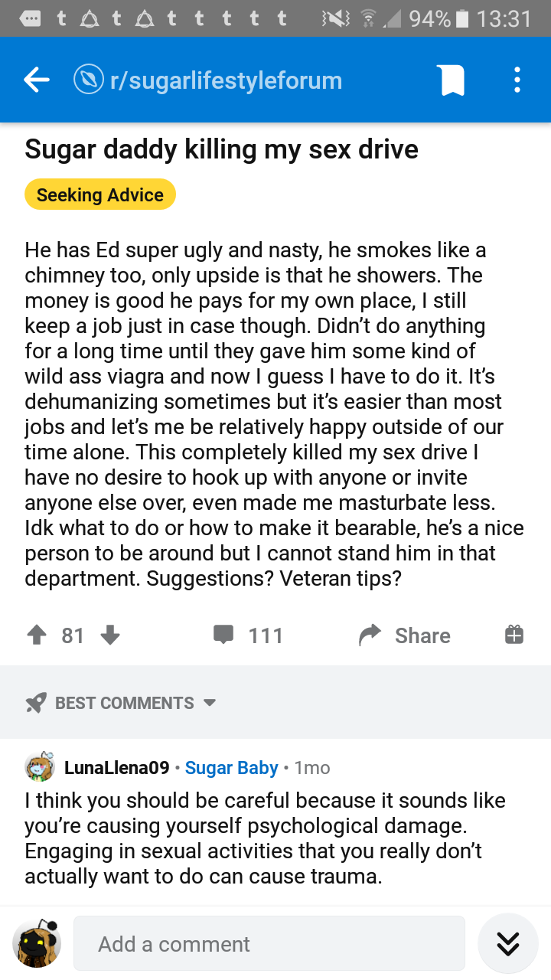Open the three-dot overflow menu

517,80
